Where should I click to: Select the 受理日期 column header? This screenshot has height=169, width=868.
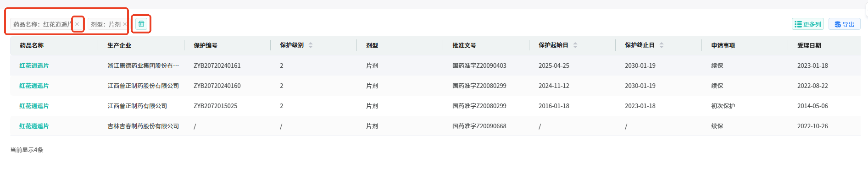coord(809,45)
